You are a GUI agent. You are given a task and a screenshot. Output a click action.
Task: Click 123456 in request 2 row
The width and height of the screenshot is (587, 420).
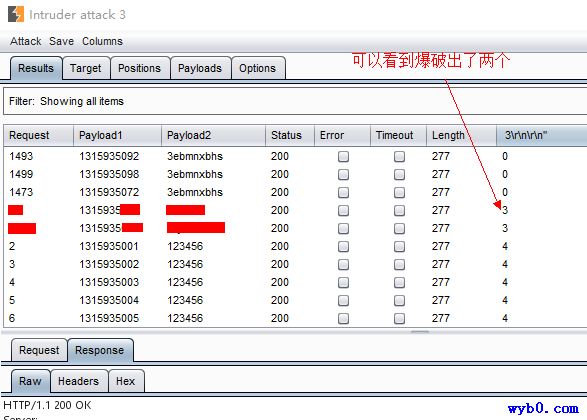tap(185, 246)
